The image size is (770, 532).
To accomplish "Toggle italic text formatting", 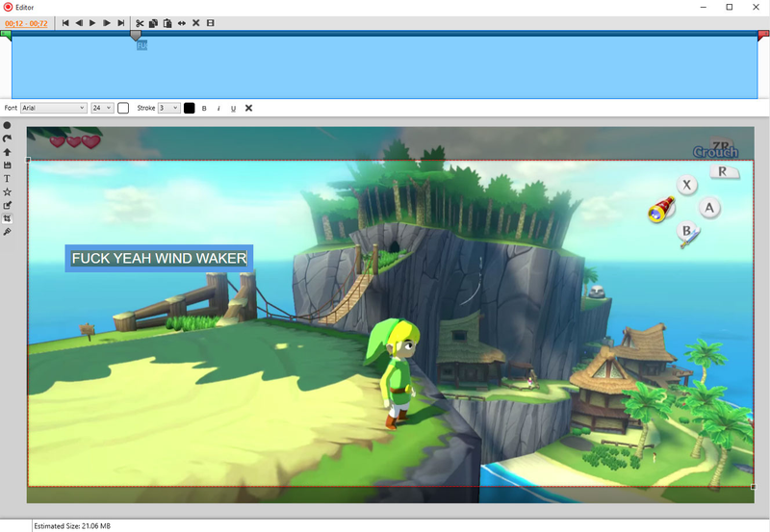I will point(218,109).
